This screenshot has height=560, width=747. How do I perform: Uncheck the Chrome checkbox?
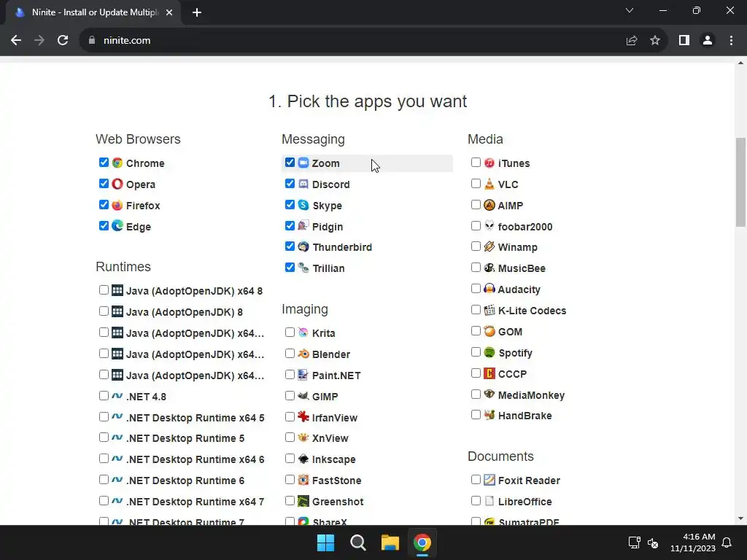pos(104,163)
